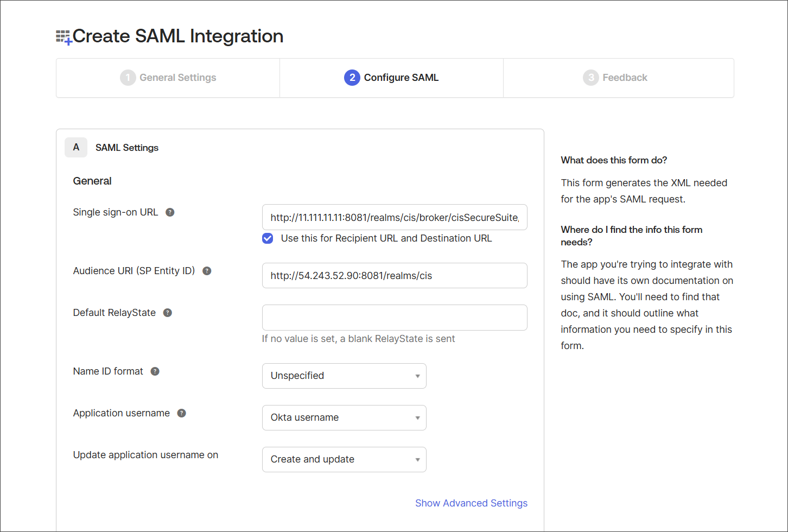
Task: Select the Configure SAML step
Action: (392, 78)
